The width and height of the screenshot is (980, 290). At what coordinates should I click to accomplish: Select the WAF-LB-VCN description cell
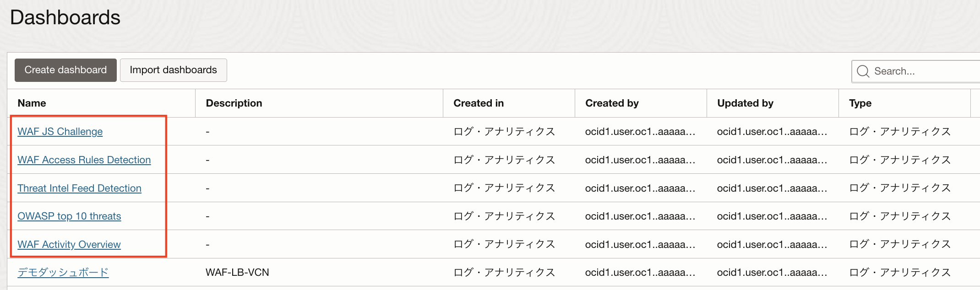[x=237, y=273]
